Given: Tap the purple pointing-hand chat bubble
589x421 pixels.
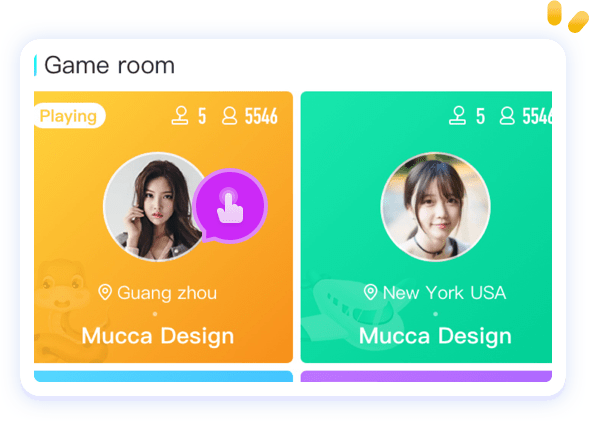Looking at the screenshot, I should click(x=230, y=206).
